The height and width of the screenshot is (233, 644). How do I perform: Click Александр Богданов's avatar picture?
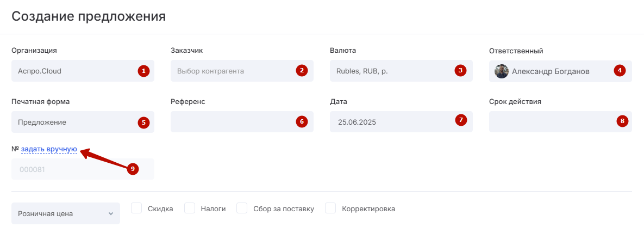point(502,71)
